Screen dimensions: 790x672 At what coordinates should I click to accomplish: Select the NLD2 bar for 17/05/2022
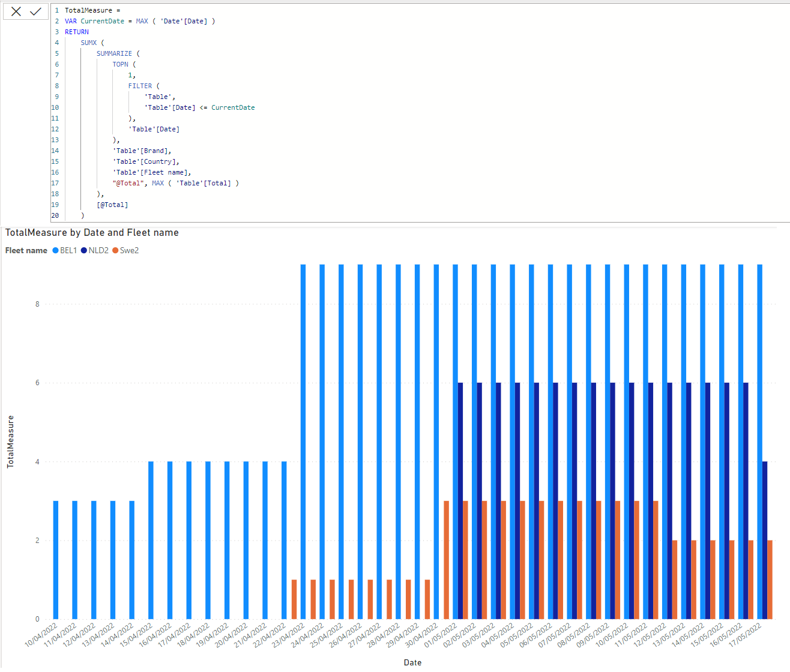[765, 540]
